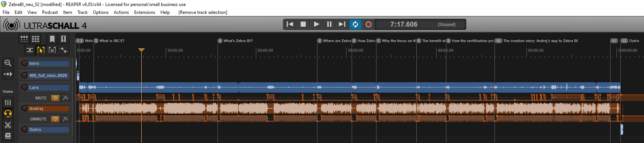Viewport: 644px width, 143px height.
Task: Select the envelope points tool icon
Action: click(x=63, y=50)
